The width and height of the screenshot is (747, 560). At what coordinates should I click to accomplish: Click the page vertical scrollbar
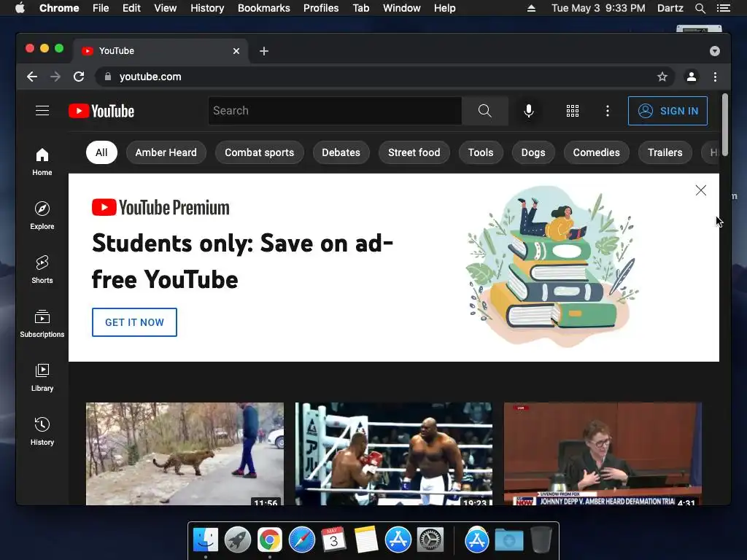[724, 125]
